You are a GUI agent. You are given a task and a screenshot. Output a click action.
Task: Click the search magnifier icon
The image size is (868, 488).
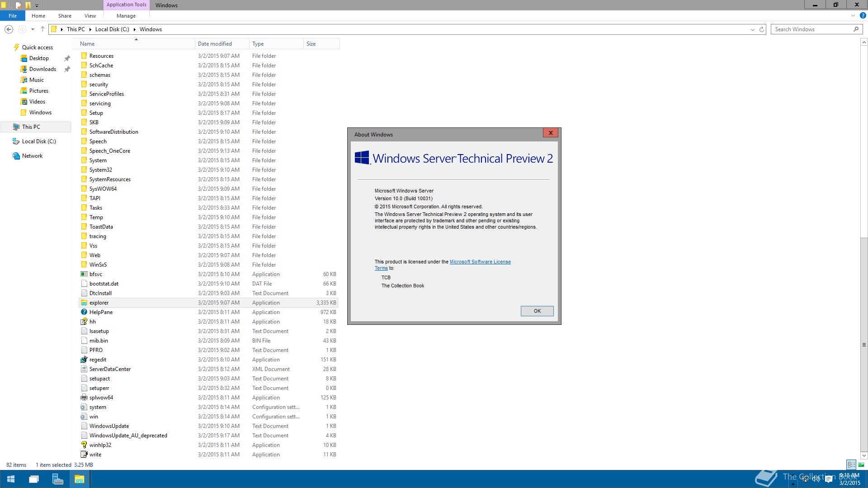(x=856, y=29)
